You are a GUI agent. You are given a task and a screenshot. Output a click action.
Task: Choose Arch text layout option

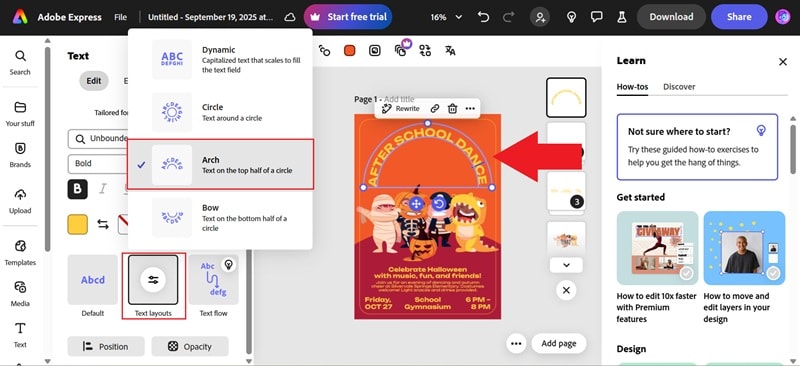tap(220, 164)
